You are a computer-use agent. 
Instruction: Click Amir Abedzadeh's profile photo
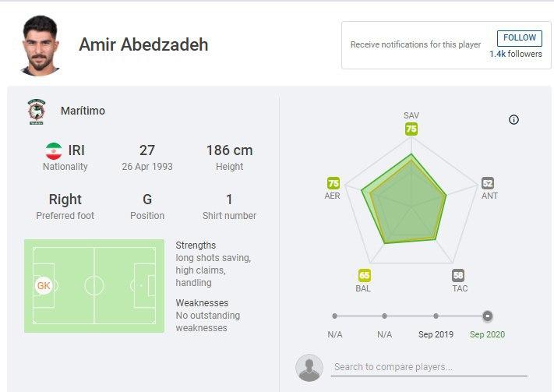coord(39,44)
